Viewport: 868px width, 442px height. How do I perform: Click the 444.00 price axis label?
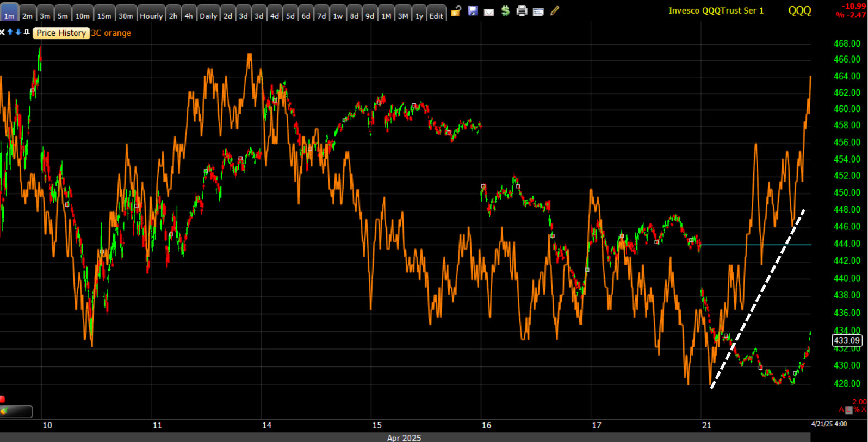847,244
